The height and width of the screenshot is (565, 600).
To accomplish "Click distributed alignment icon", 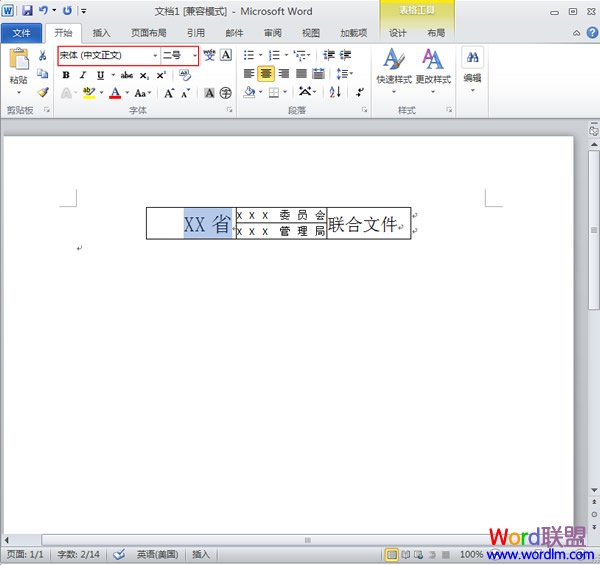I will click(x=318, y=73).
